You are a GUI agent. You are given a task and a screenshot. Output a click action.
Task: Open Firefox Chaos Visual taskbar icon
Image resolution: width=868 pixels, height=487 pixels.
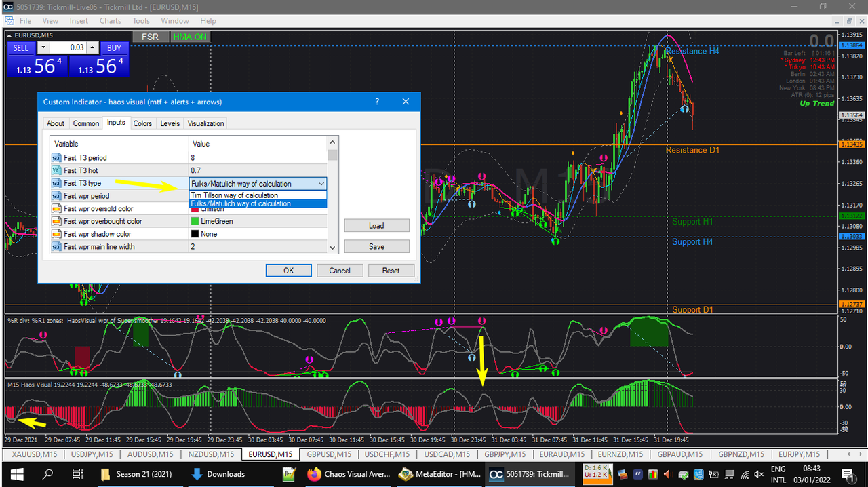pos(348,474)
